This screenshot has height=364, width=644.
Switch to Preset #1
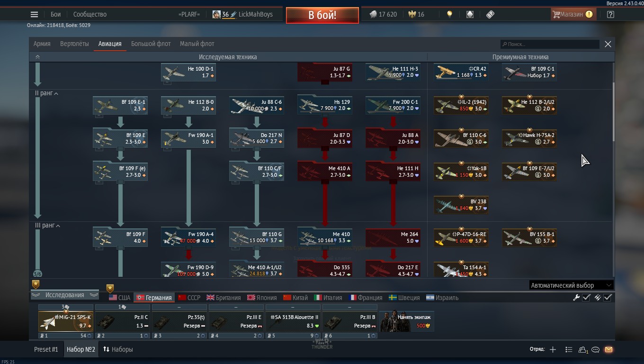click(x=46, y=349)
